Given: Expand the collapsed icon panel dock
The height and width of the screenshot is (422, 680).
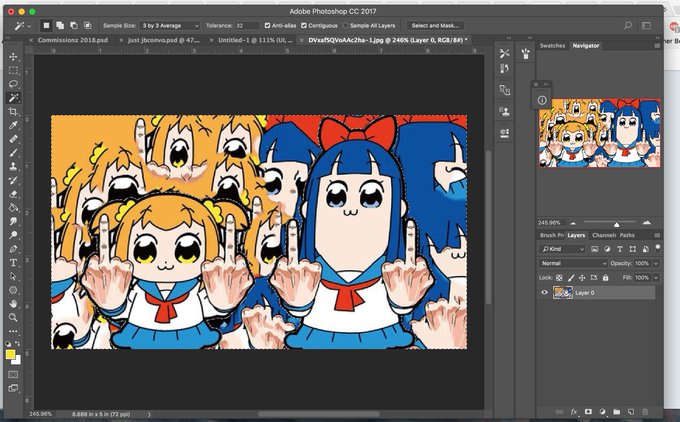Looking at the screenshot, I should 509,38.
